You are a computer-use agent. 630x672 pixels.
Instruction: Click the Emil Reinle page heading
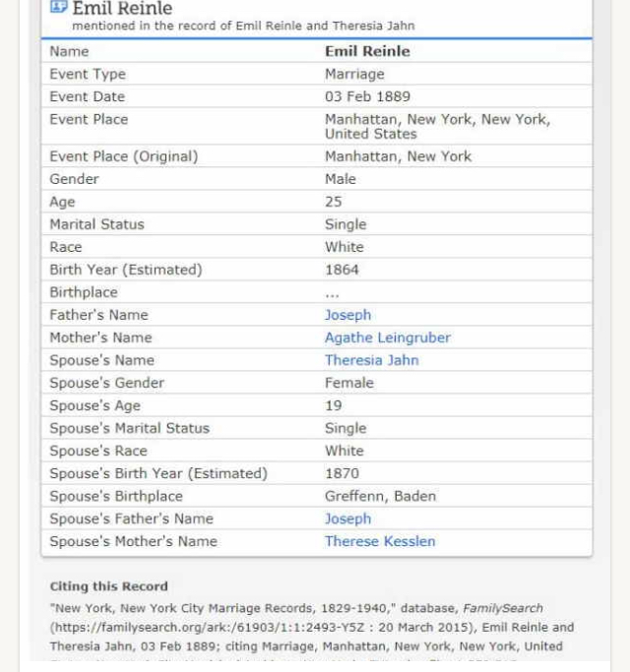(x=122, y=9)
